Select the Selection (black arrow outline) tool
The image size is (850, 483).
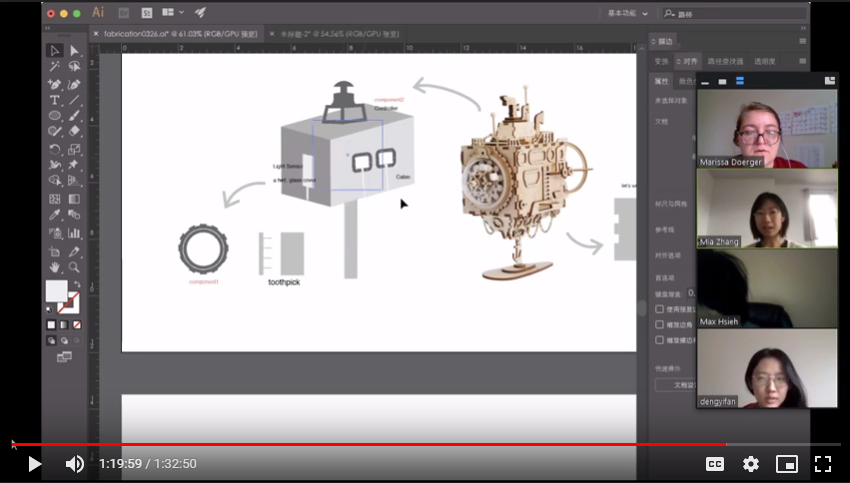(54, 51)
